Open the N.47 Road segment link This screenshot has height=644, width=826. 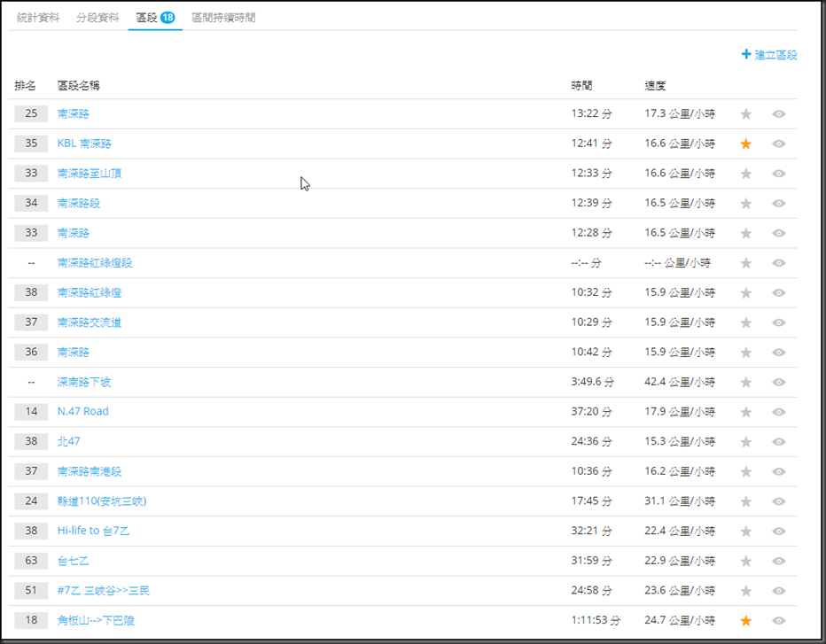point(82,411)
